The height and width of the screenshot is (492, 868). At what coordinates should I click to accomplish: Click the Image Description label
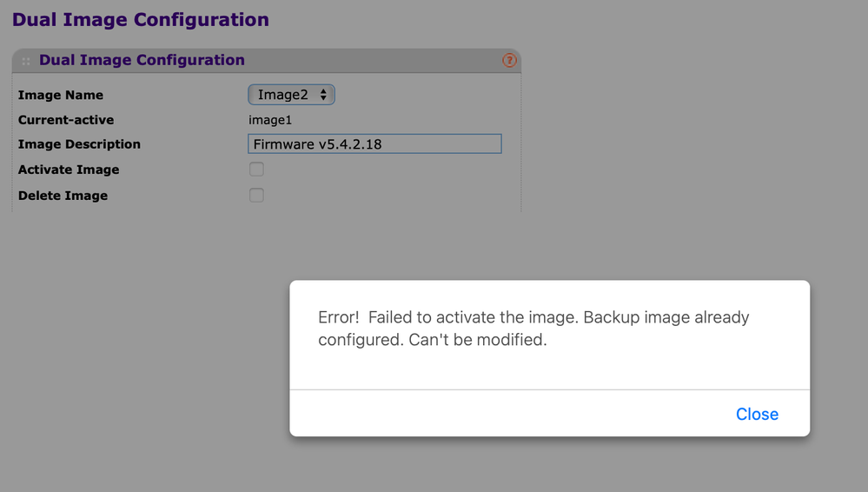coord(79,144)
